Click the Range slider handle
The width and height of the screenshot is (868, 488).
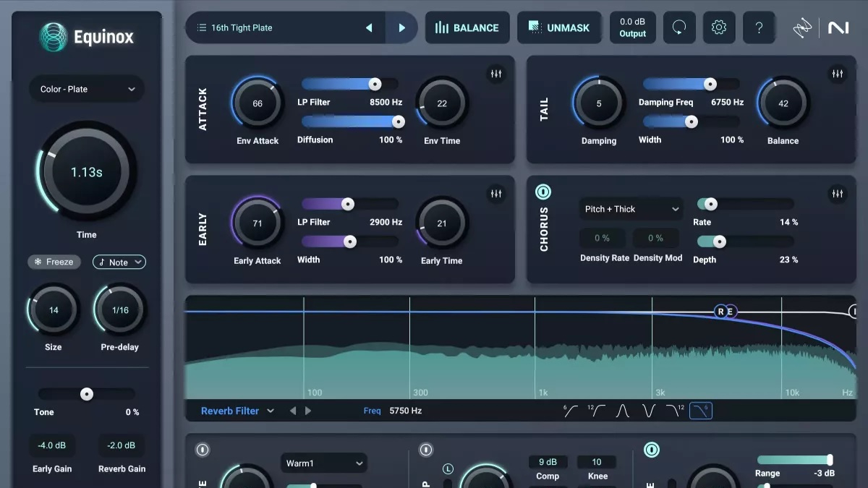(830, 460)
